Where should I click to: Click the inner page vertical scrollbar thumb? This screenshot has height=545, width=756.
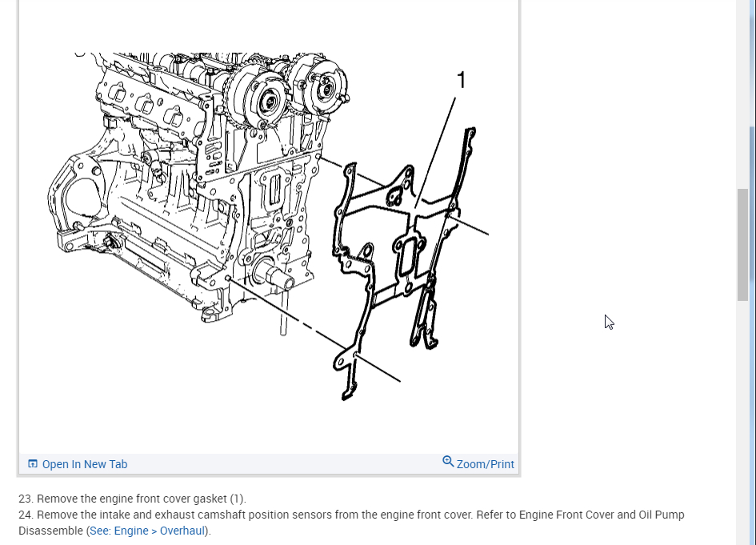(x=742, y=245)
